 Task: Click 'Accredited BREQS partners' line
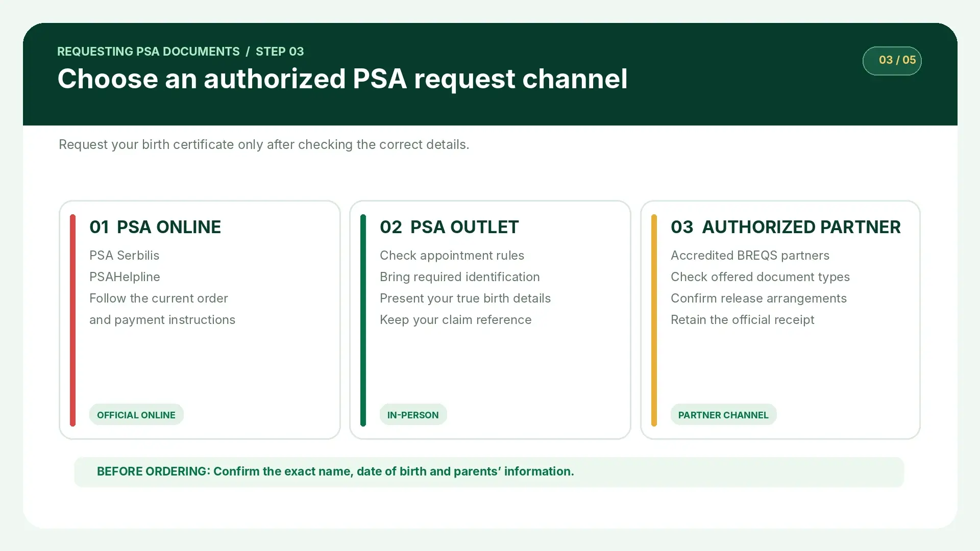(750, 255)
